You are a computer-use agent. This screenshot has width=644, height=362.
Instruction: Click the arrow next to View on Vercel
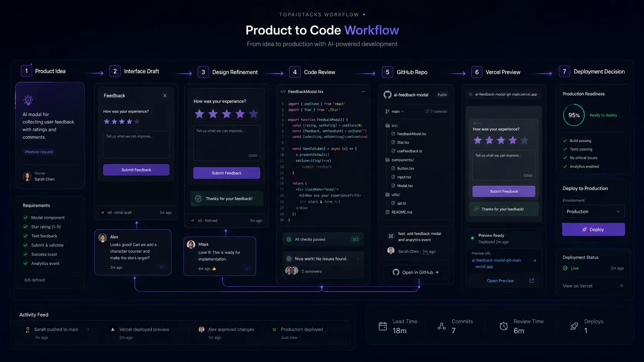621,286
